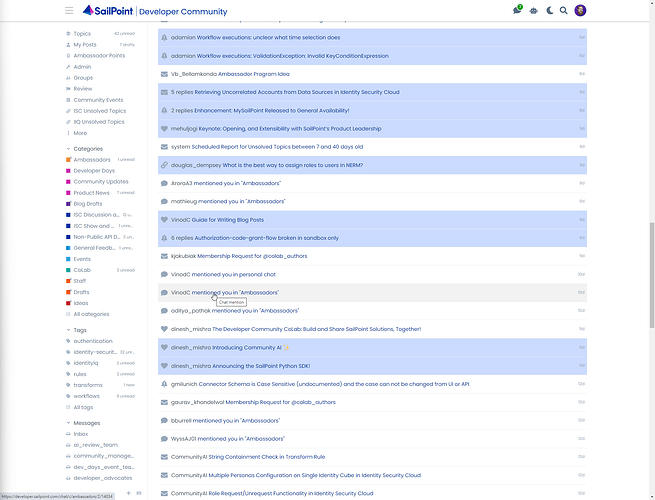Click tag icon beside authentication

coord(68,341)
